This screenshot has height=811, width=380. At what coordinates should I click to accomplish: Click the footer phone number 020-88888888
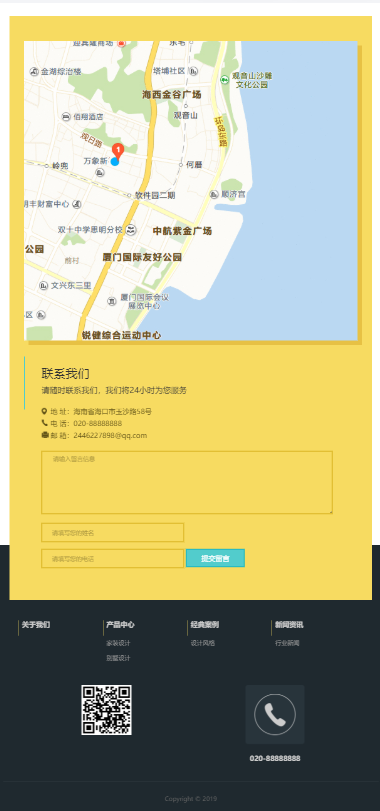pyautogui.click(x=275, y=758)
